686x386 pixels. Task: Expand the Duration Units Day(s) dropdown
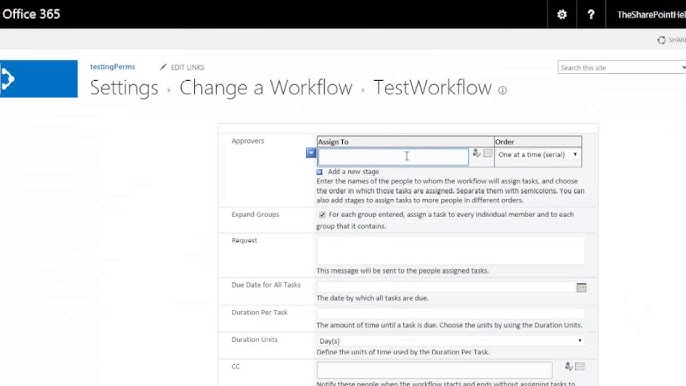(x=451, y=340)
